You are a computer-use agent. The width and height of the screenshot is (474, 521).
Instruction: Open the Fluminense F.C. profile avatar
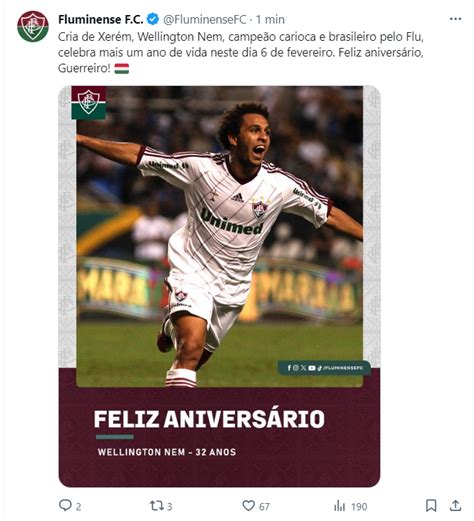tap(33, 26)
